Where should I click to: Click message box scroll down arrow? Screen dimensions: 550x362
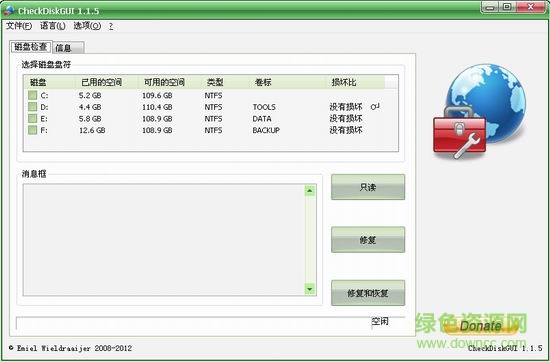pyautogui.click(x=310, y=289)
